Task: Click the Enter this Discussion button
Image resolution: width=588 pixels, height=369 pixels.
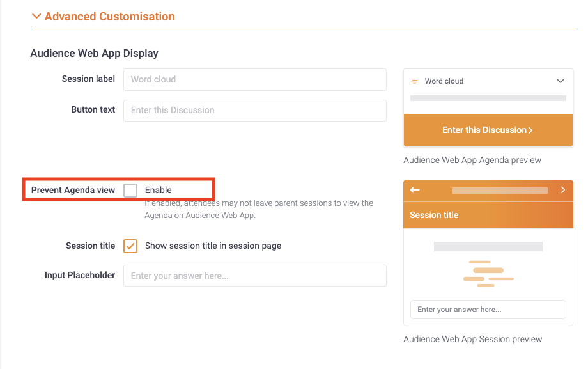Action: click(488, 130)
